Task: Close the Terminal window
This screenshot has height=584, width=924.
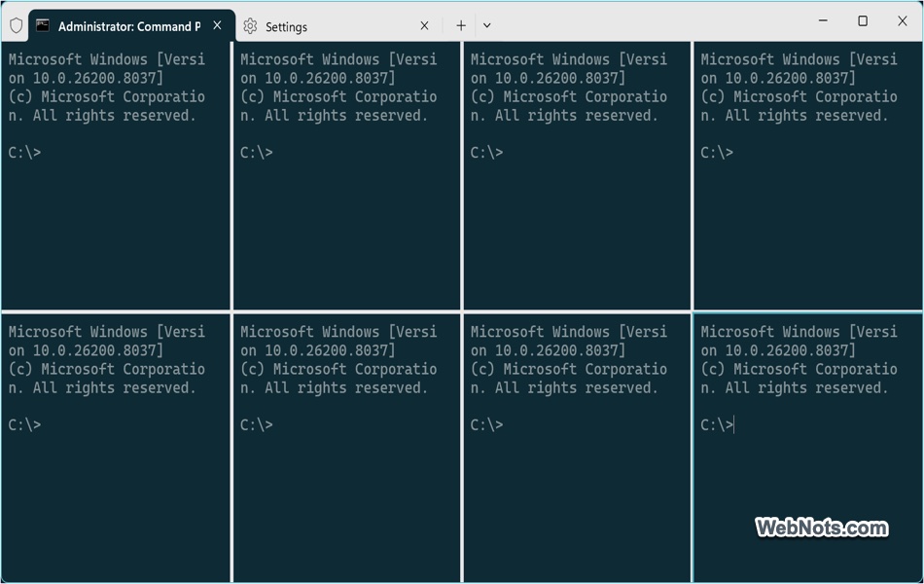Action: (903, 20)
